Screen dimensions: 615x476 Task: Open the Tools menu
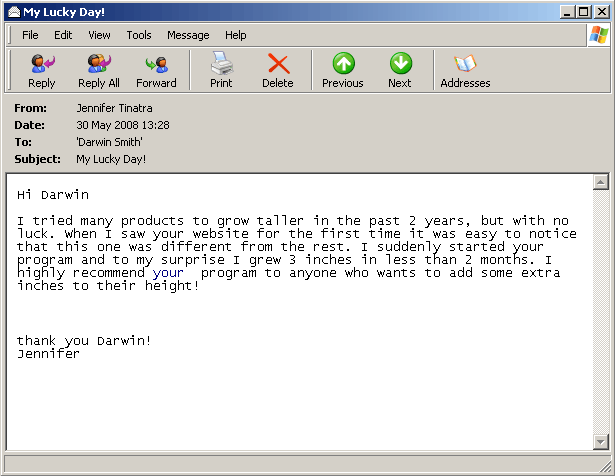point(139,35)
